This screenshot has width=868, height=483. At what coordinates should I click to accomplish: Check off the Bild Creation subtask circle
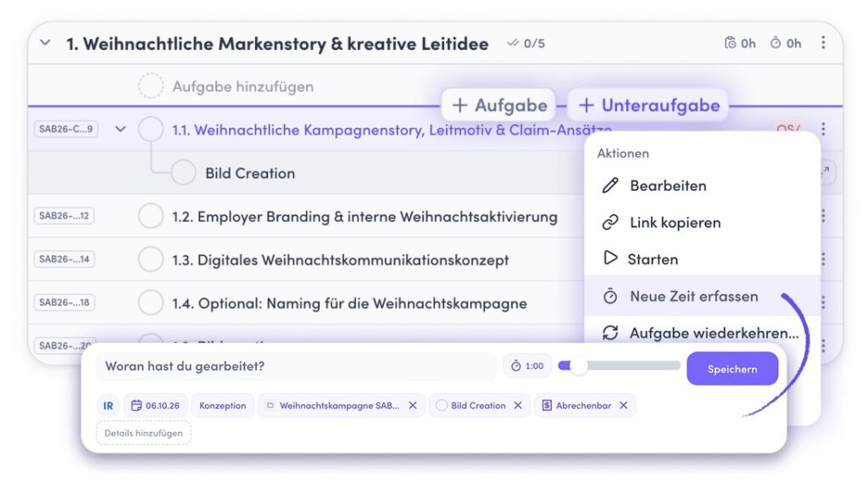point(183,173)
